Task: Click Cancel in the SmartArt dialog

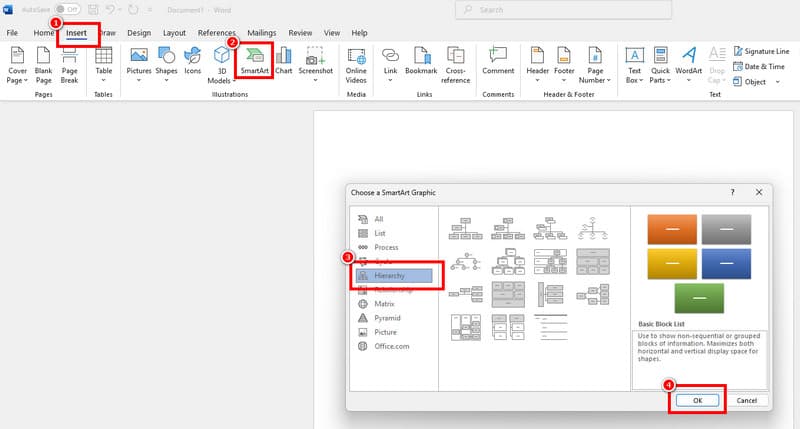Action: [746, 400]
